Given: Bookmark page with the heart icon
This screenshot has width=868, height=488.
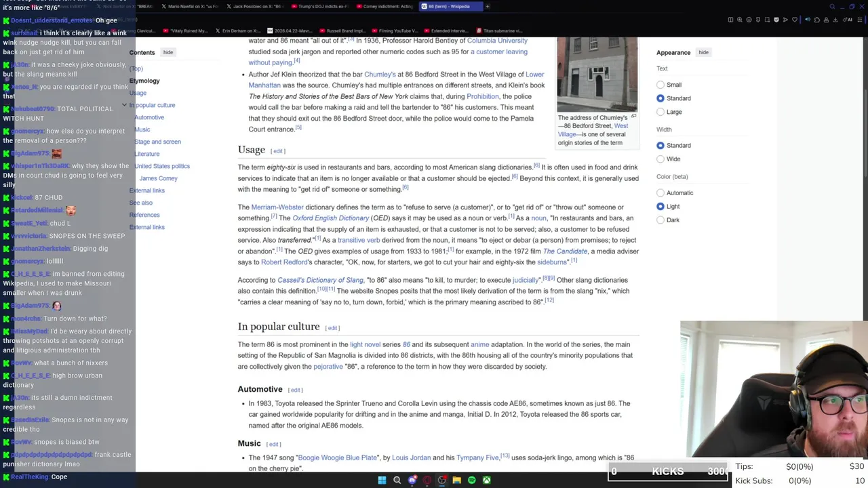Looking at the screenshot, I should coord(795,20).
